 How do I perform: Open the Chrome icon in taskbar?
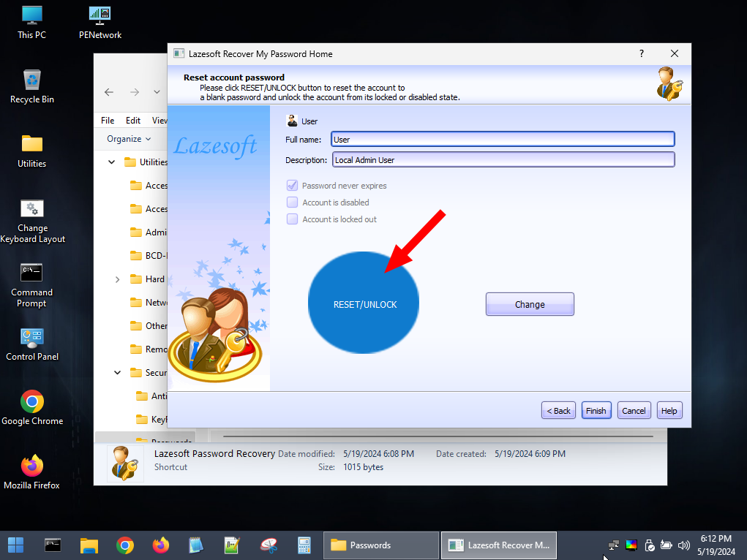125,545
